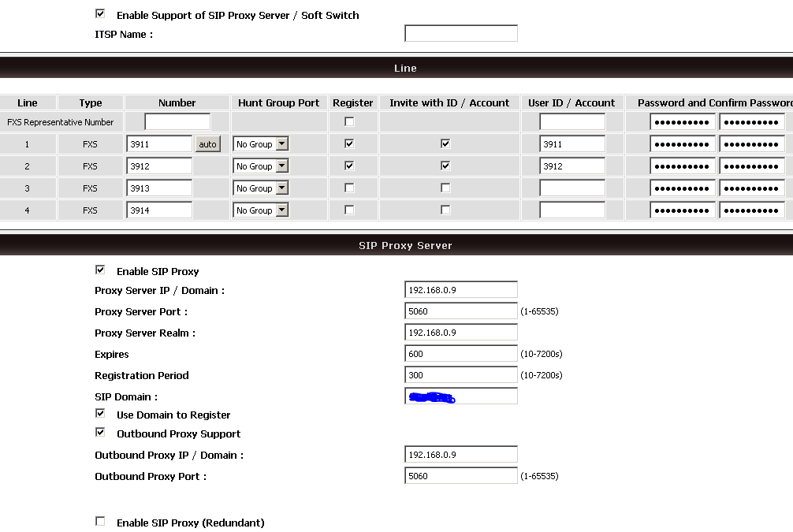This screenshot has width=793, height=532.
Task: Enable SIP Proxy (Redundant) checkbox
Action: (x=100, y=522)
